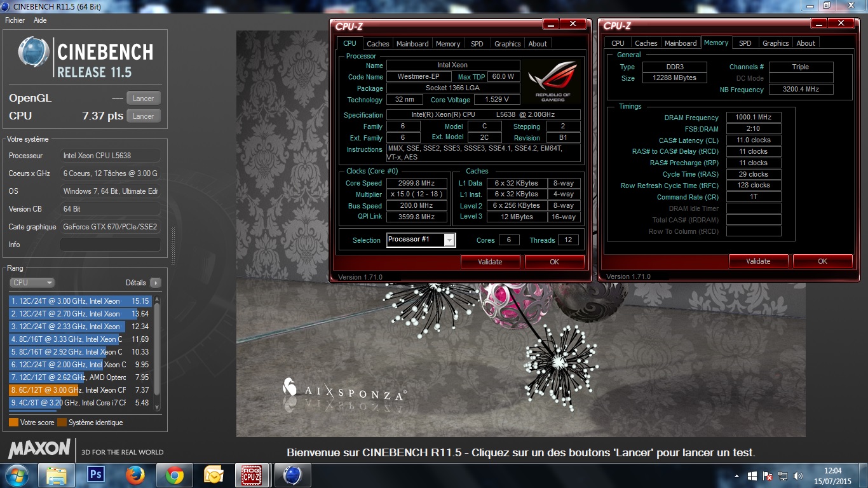Open the Fichier menu

pyautogui.click(x=15, y=20)
